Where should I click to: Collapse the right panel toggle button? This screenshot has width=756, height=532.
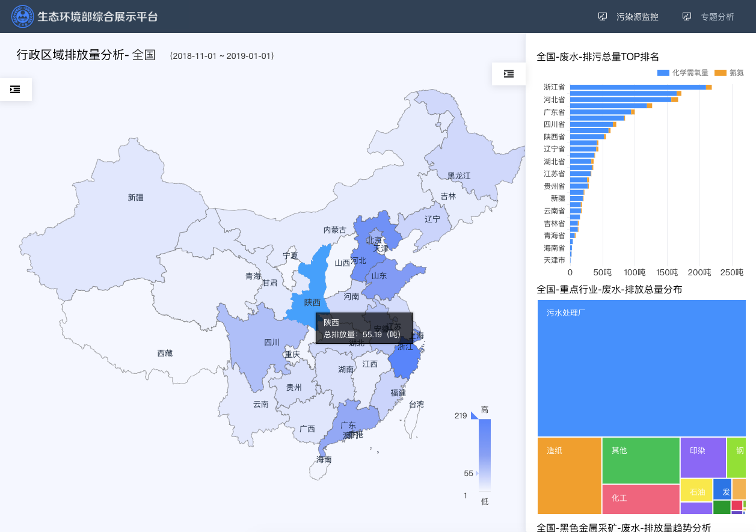click(x=509, y=74)
